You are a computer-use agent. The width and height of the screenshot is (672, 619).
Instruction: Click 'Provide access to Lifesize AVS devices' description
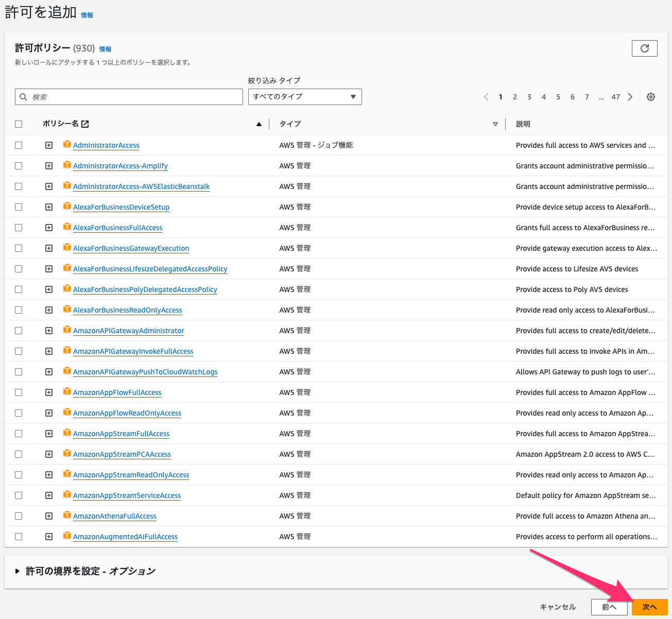pyautogui.click(x=577, y=269)
